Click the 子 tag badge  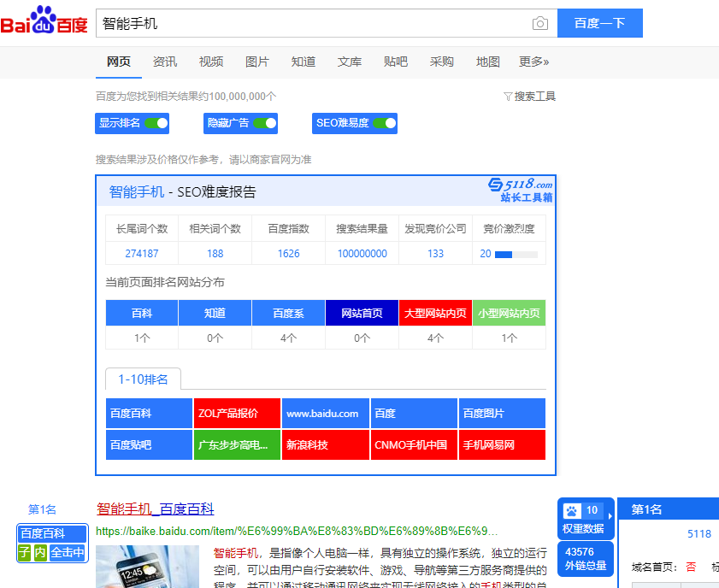pos(24,552)
